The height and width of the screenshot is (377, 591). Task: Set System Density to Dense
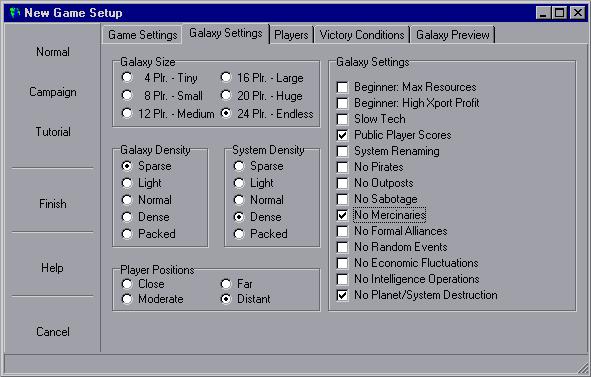point(257,217)
